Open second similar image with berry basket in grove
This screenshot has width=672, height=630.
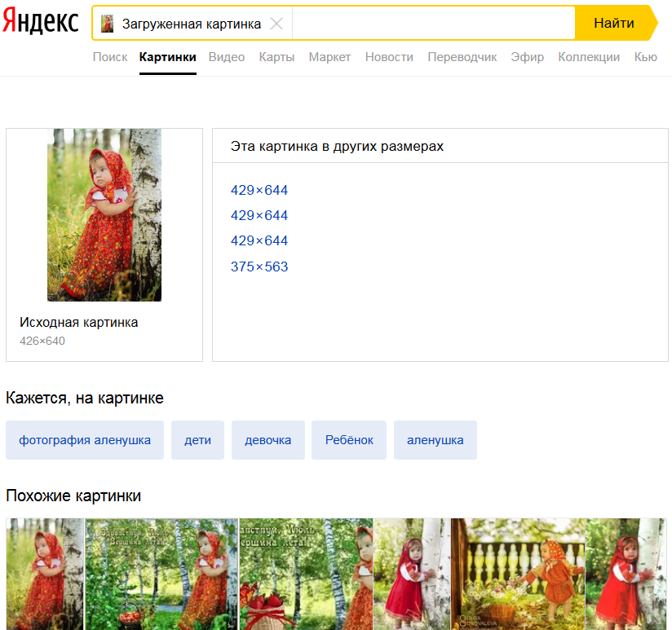click(161, 574)
